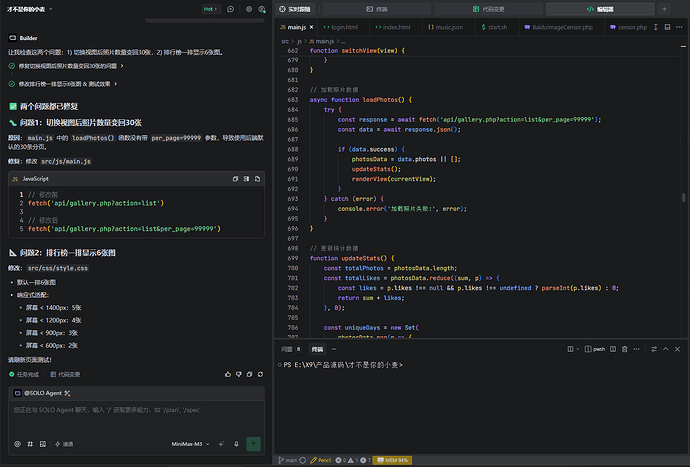Switch to the censor.php editor tab
The image size is (690, 467).
pyautogui.click(x=628, y=27)
